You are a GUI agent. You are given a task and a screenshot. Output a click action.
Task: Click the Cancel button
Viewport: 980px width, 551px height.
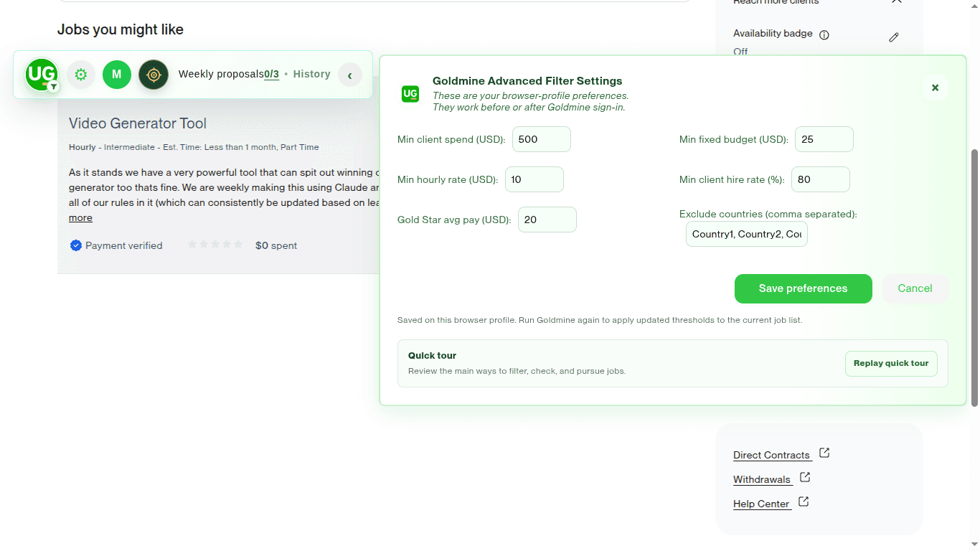[x=915, y=288]
